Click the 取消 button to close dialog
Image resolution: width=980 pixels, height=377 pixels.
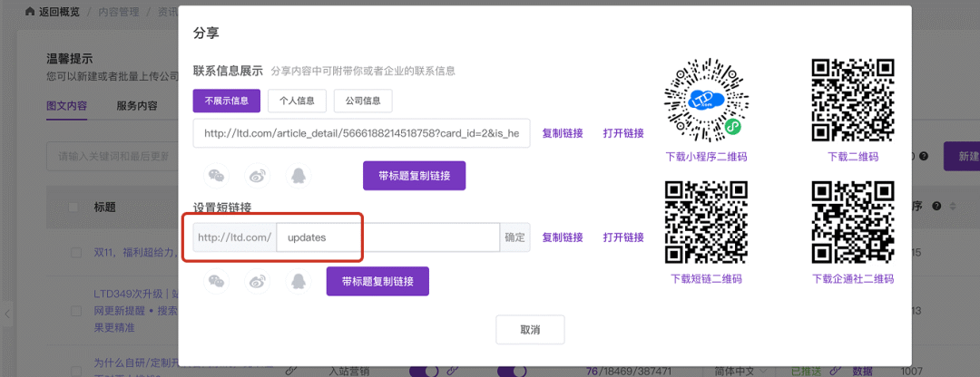coord(530,330)
